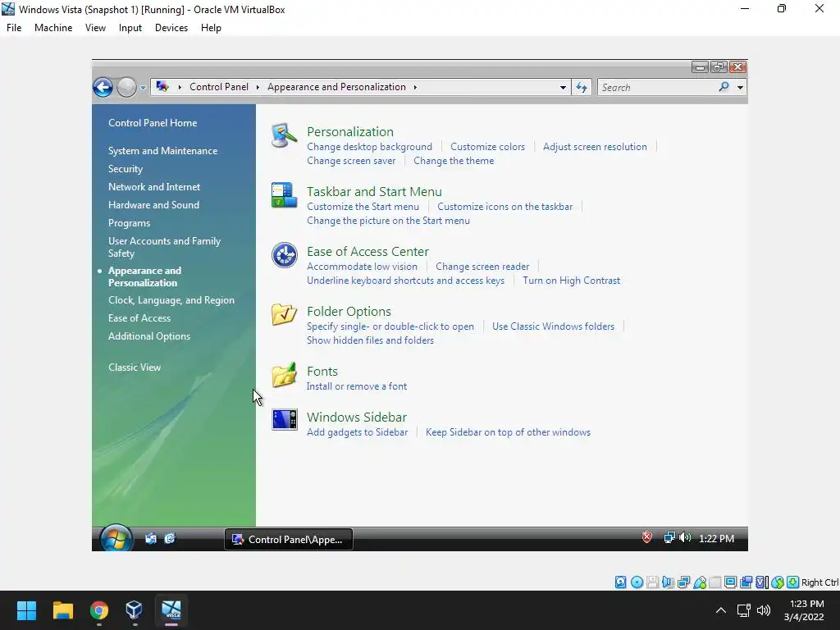Click the Folder Options folder icon
This screenshot has width=840, height=630.
[x=284, y=314]
